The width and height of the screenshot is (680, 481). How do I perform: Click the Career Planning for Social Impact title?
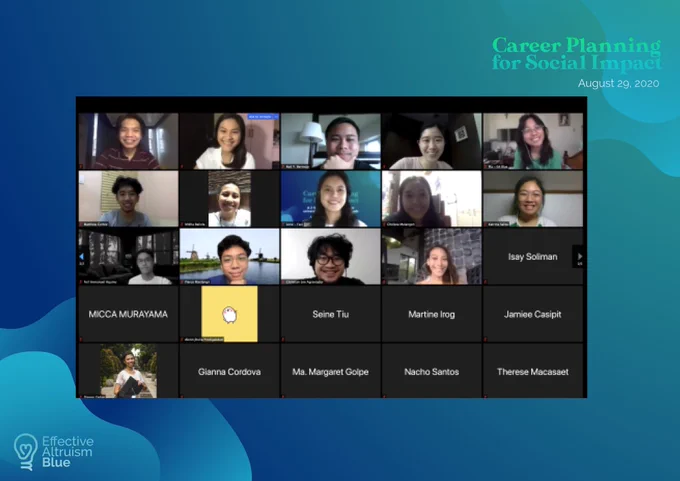pos(576,54)
